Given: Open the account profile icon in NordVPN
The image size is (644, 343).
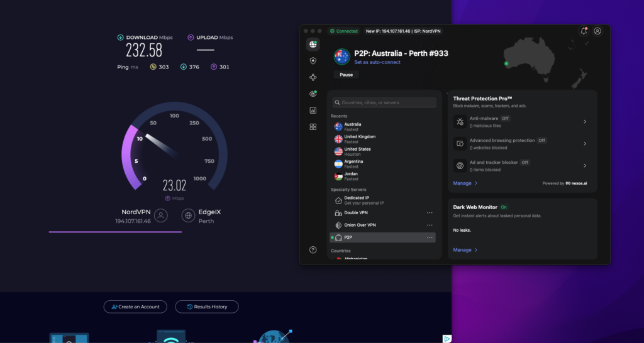Looking at the screenshot, I should [x=597, y=31].
